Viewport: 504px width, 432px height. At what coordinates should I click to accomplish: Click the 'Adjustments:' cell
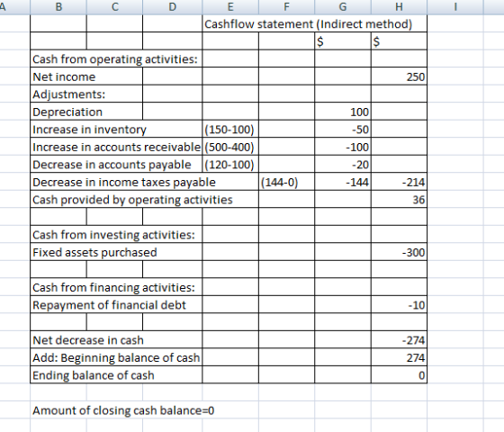tap(86, 94)
